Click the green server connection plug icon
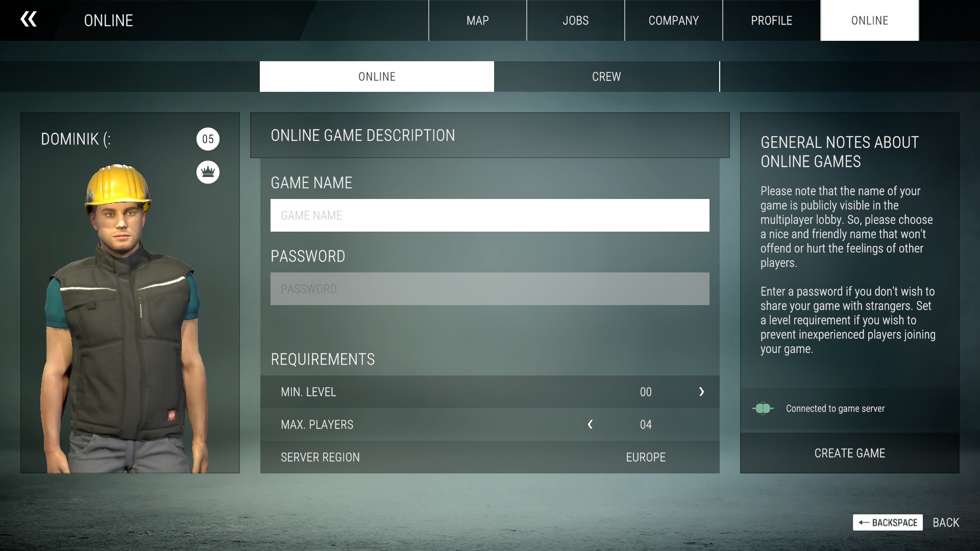980x551 pixels. pos(763,408)
